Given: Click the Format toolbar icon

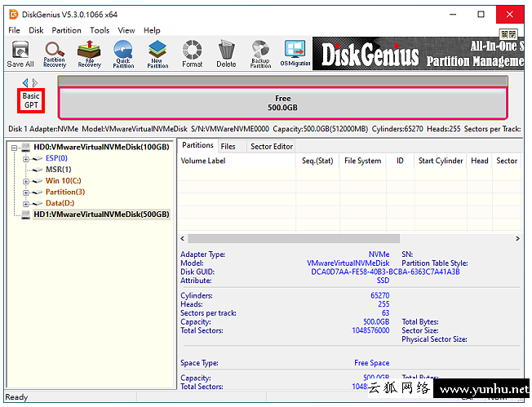Looking at the screenshot, I should pyautogui.click(x=192, y=54).
